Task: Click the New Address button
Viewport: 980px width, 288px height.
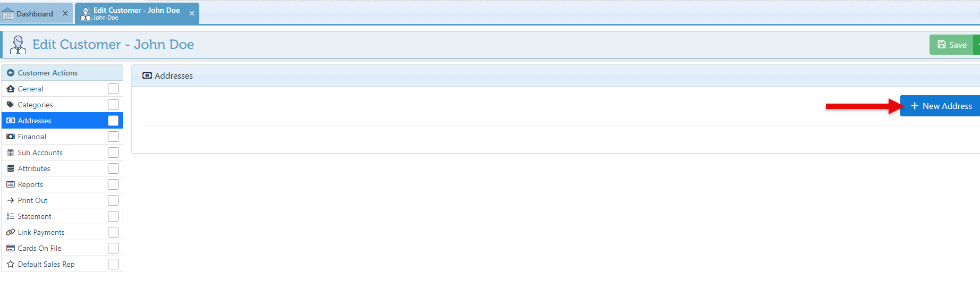Action: [x=941, y=106]
